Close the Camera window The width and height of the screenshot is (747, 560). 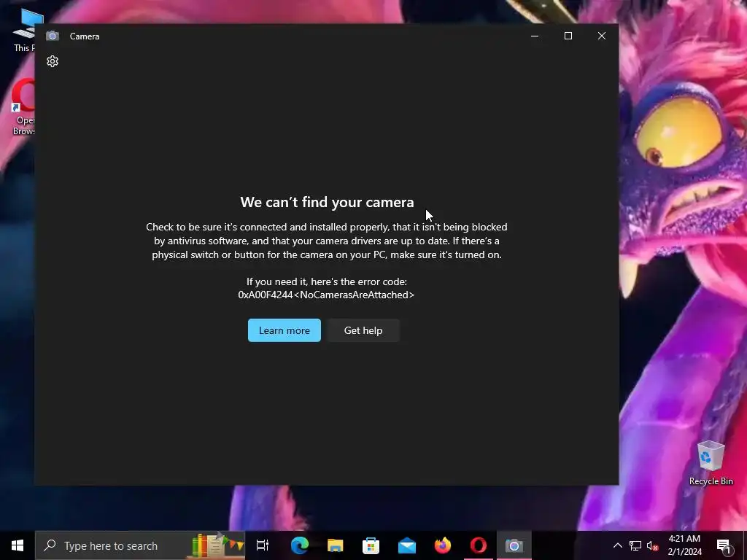(x=602, y=36)
